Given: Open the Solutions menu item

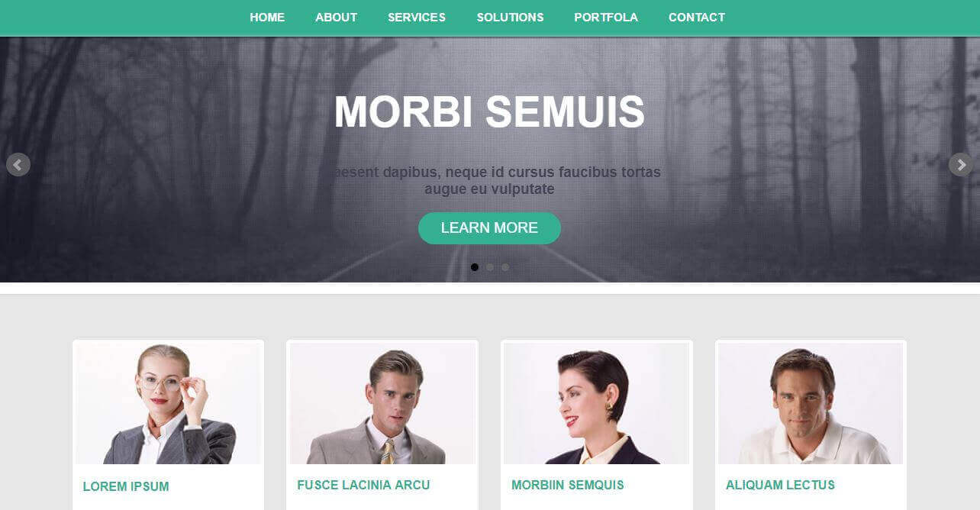Looking at the screenshot, I should coord(511,18).
